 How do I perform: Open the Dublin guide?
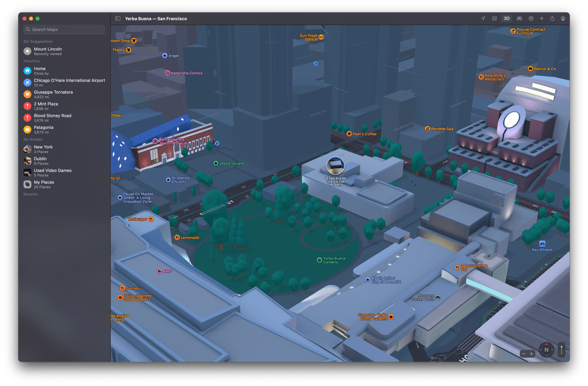[x=64, y=161]
